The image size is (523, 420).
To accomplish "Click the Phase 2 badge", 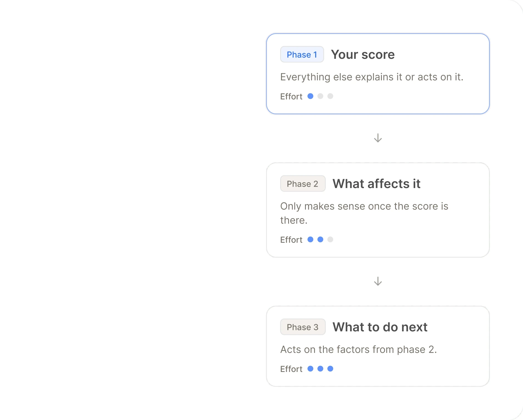I will point(303,184).
